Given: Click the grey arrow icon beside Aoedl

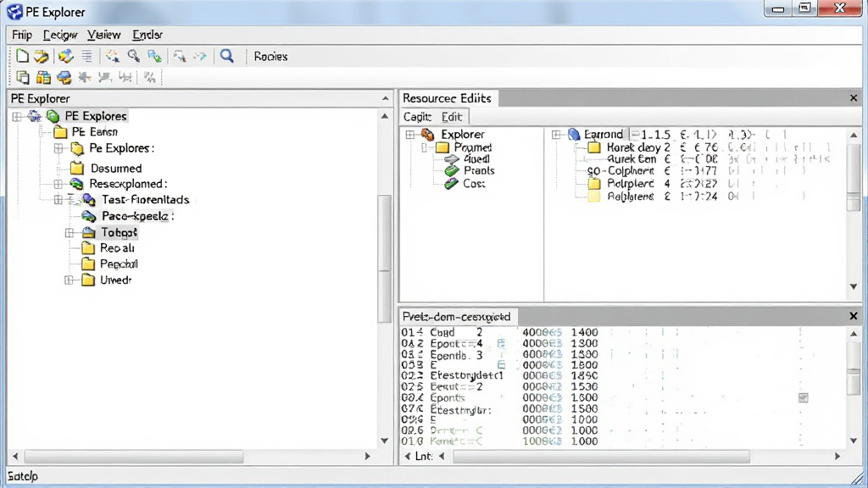Looking at the screenshot, I should (x=452, y=159).
